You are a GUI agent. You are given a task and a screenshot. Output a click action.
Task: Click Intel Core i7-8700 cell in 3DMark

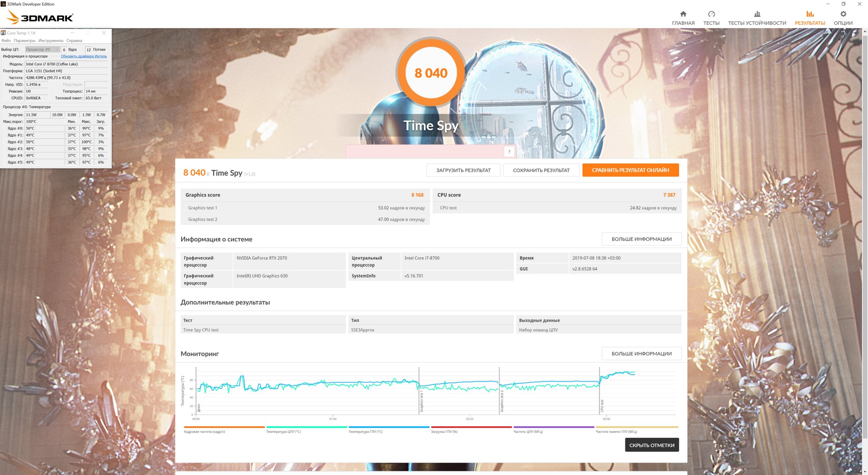tap(457, 261)
